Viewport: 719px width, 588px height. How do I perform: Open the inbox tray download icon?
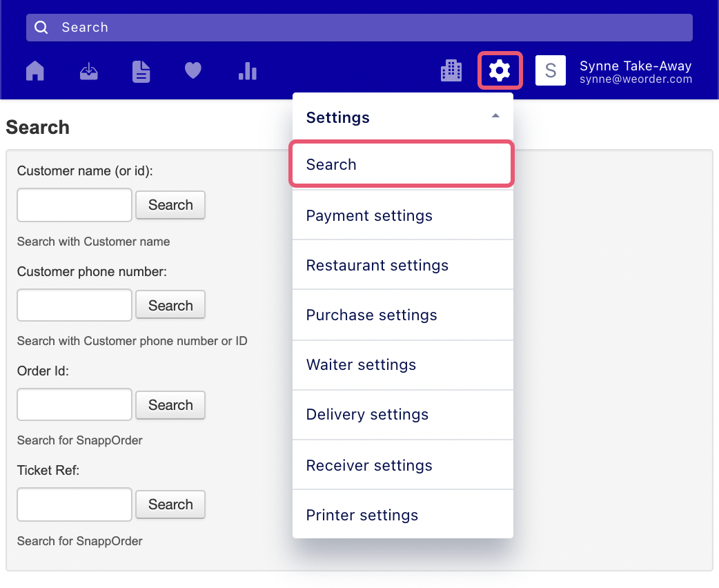(x=88, y=71)
